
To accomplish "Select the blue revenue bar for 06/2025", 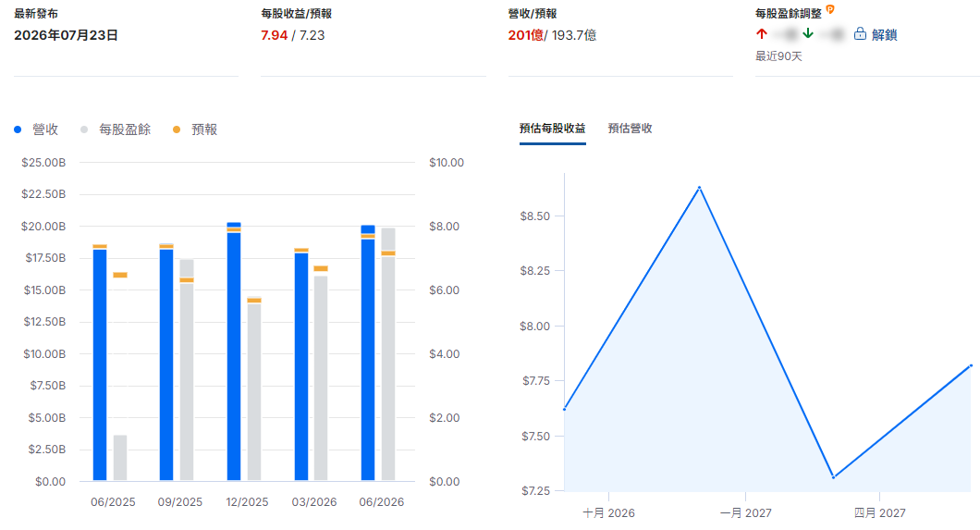I will point(100,364).
